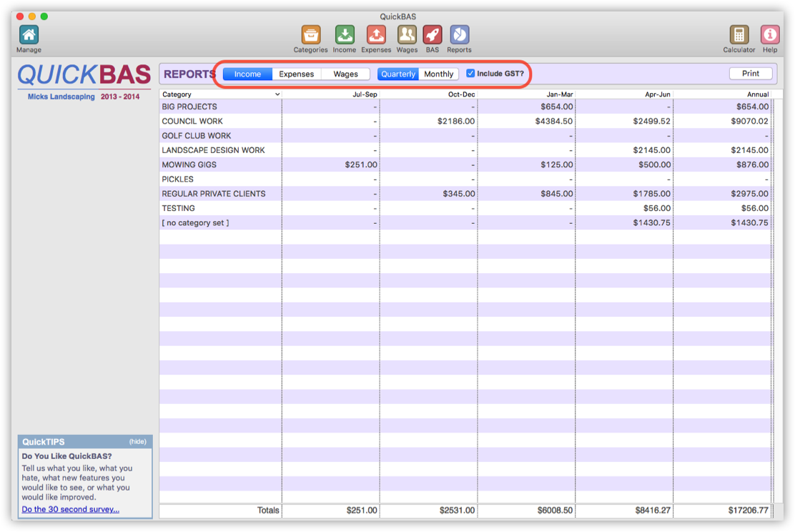Image resolution: width=795 pixels, height=532 pixels.
Task: Open the Expenses section icon
Action: 377,34
